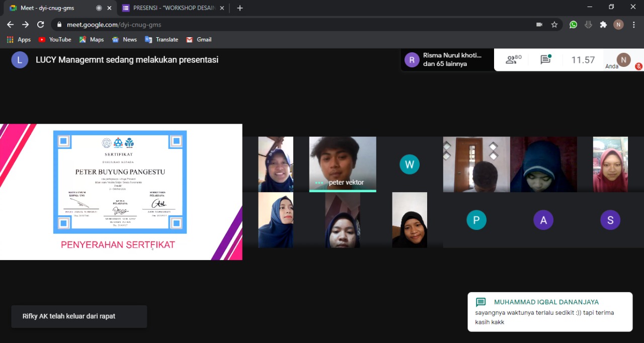The width and height of the screenshot is (644, 343).
Task: Open the Chrome extensions puzzle icon
Action: [x=603, y=24]
